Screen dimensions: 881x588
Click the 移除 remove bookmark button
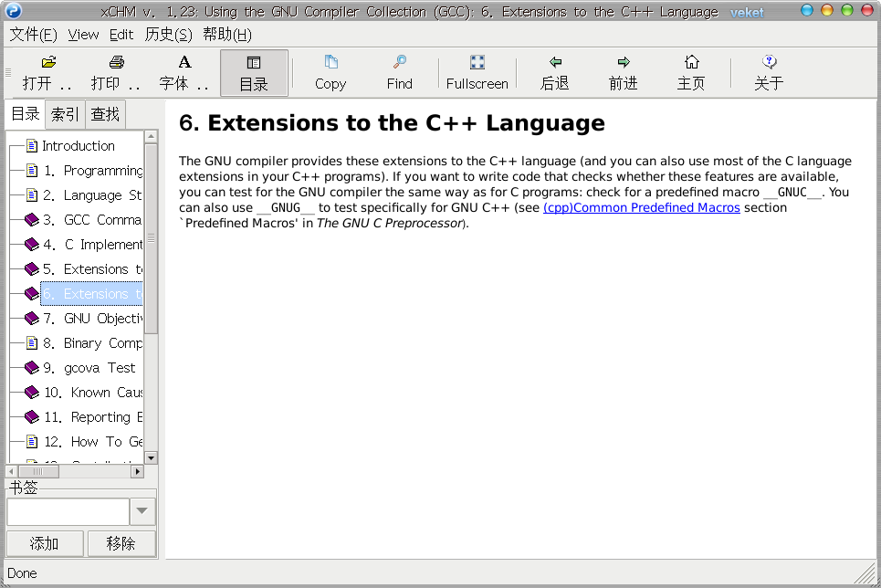tap(121, 543)
